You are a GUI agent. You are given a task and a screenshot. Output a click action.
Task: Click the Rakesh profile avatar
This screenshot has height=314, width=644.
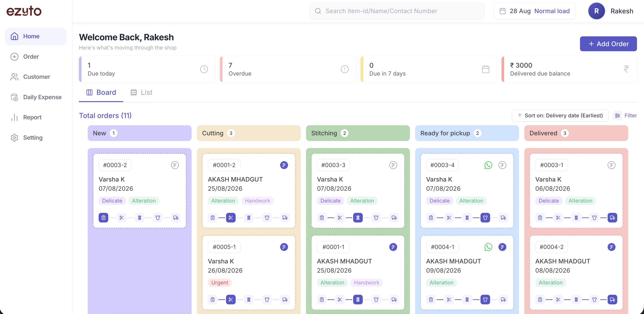(x=596, y=11)
